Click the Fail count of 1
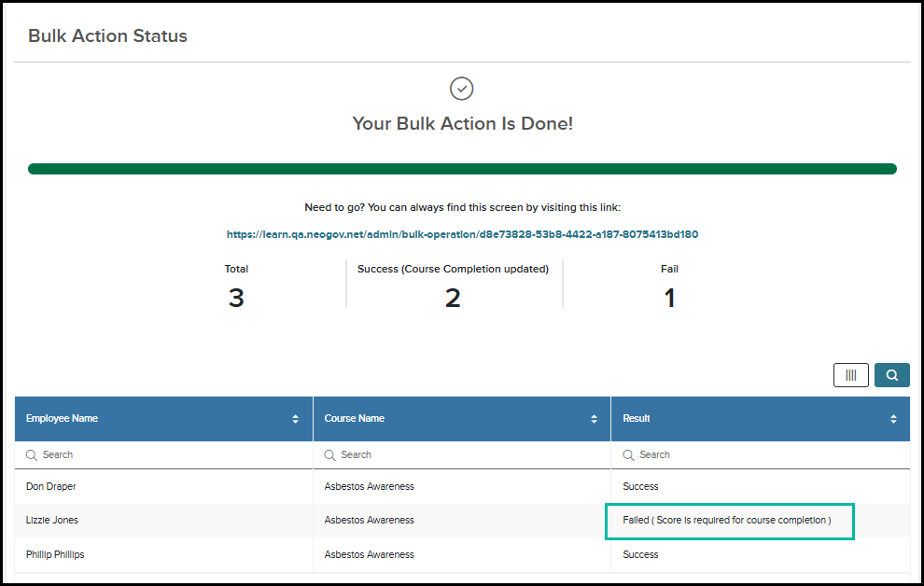 (x=669, y=298)
